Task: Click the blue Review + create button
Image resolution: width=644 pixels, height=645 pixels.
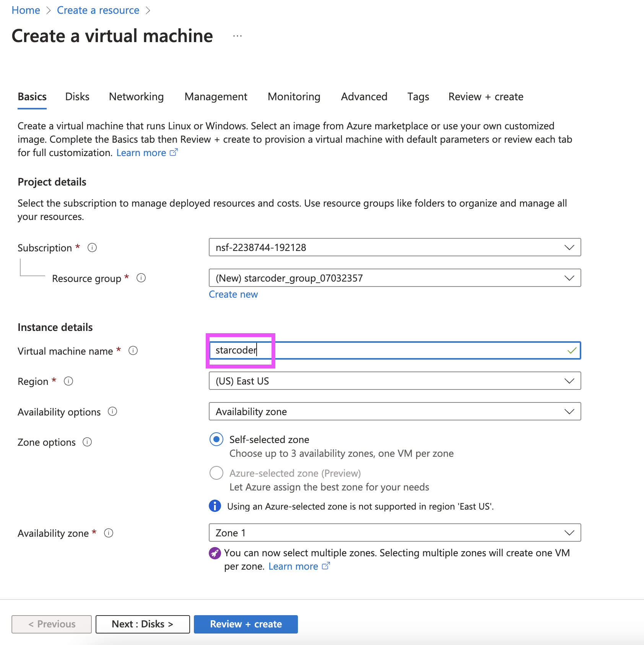Action: (246, 624)
